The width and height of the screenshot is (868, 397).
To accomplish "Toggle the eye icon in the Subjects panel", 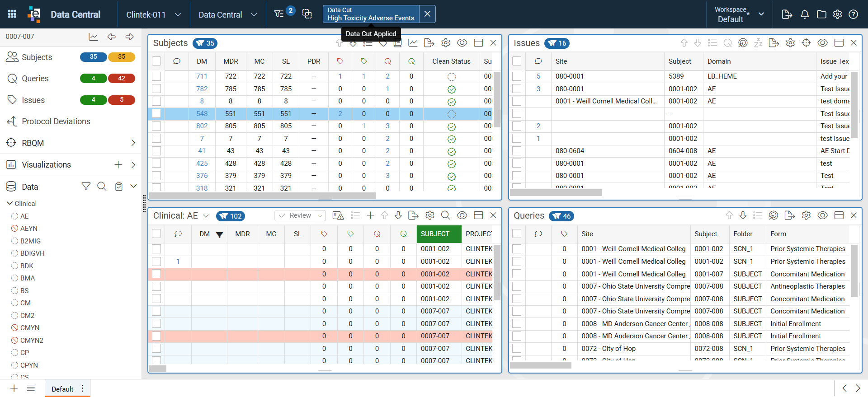I will 462,43.
